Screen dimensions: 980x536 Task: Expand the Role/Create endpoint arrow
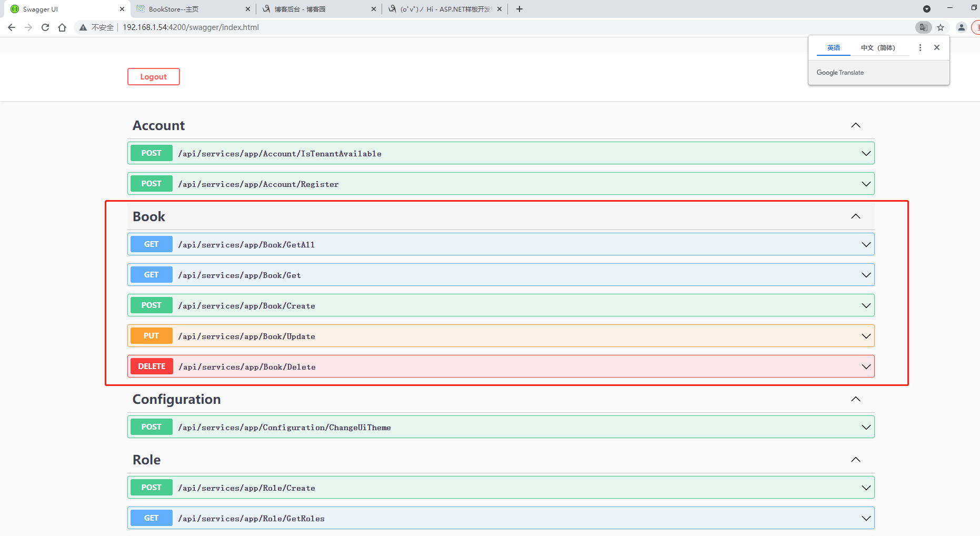866,488
